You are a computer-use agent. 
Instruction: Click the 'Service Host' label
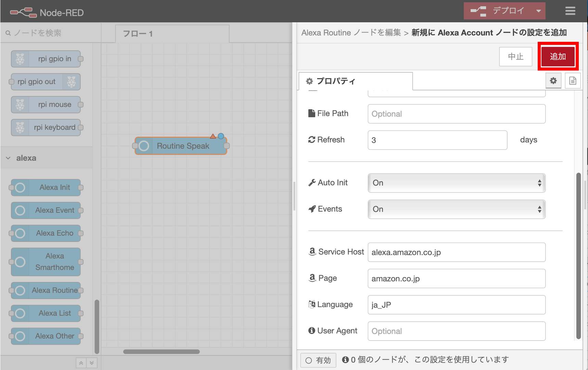pyautogui.click(x=341, y=252)
